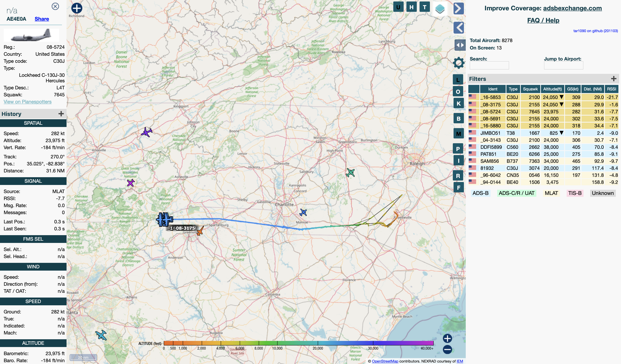Click the left chevron sidebar button
621x364 pixels.
click(x=458, y=28)
